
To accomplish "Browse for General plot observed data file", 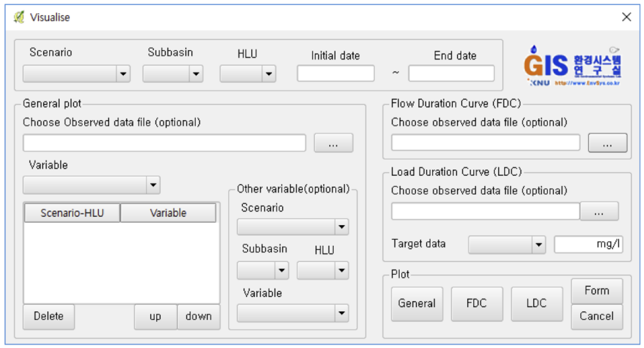I will pyautogui.click(x=333, y=143).
